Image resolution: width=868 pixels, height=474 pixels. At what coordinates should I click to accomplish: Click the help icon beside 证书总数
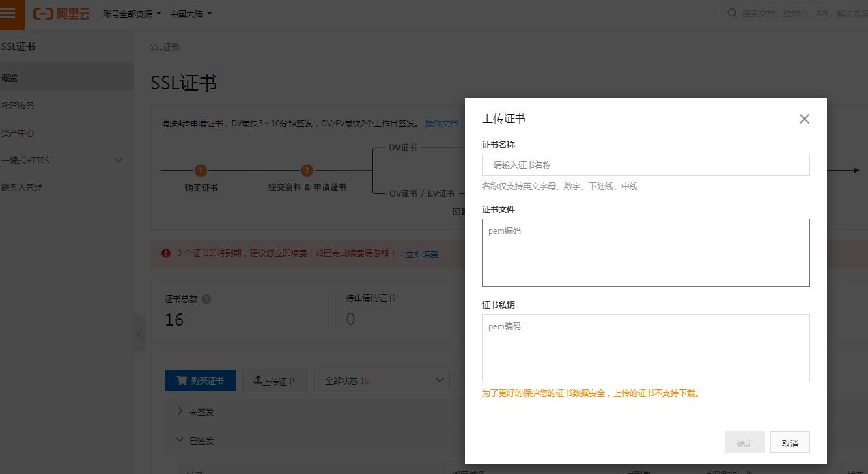pyautogui.click(x=206, y=299)
